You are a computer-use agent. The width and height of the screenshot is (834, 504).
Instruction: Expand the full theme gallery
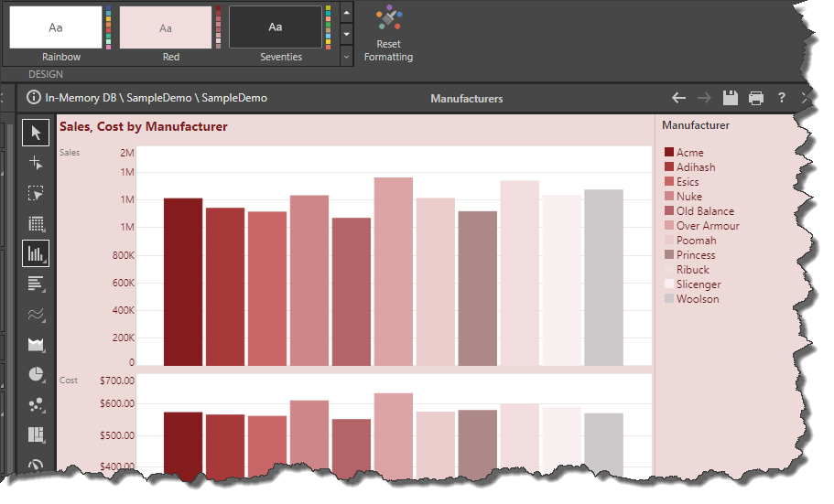tap(346, 57)
